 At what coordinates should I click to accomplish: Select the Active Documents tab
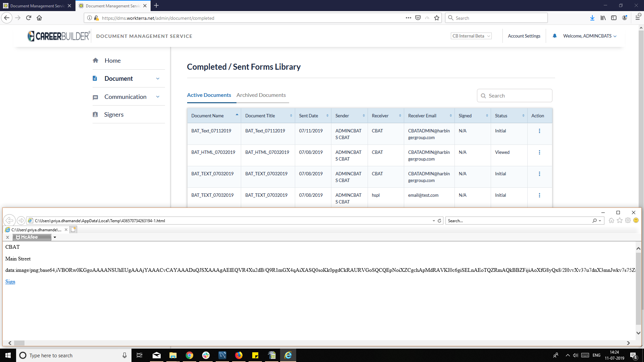[x=209, y=95]
